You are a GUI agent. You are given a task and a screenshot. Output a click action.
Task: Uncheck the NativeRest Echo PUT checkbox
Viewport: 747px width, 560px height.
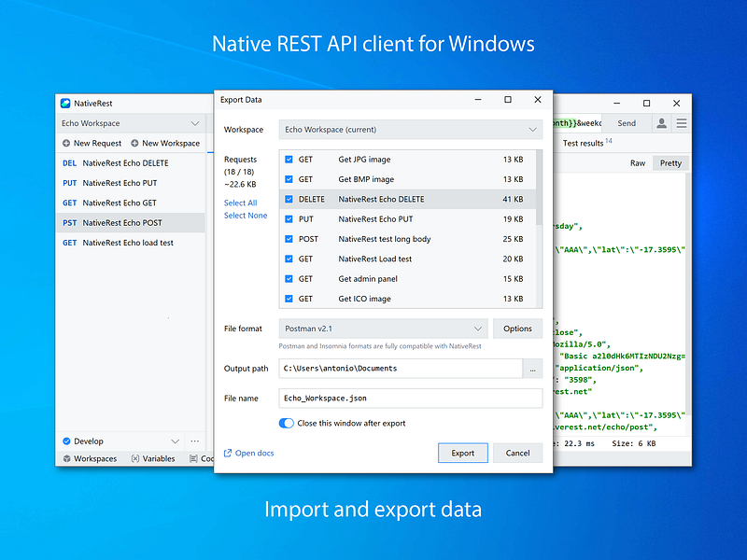(x=289, y=219)
